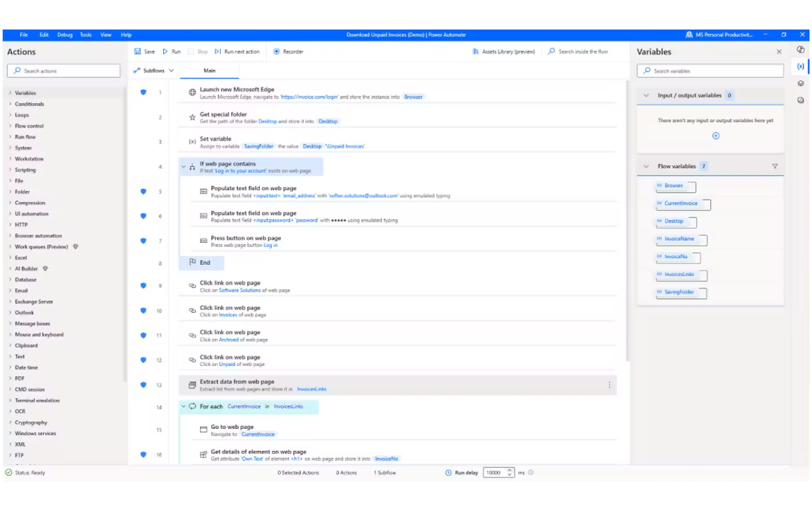Viewport: 812px width, 513px height.
Task: Toggle breakpoint on action 9
Action: tap(144, 286)
